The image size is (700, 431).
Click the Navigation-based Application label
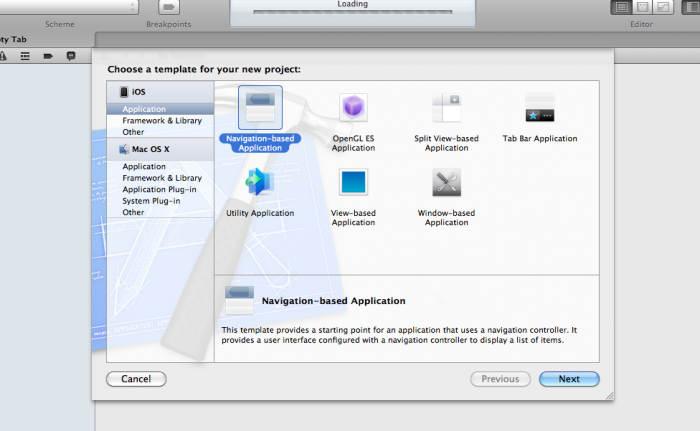pos(260,143)
